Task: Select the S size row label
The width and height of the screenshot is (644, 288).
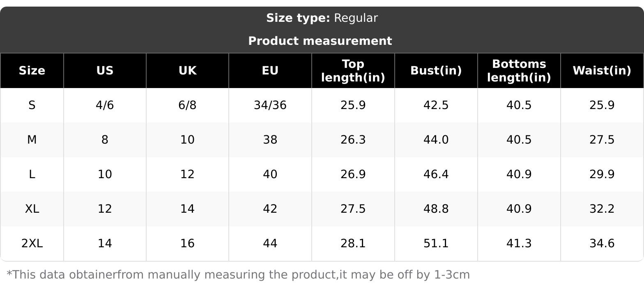Action: [x=32, y=105]
